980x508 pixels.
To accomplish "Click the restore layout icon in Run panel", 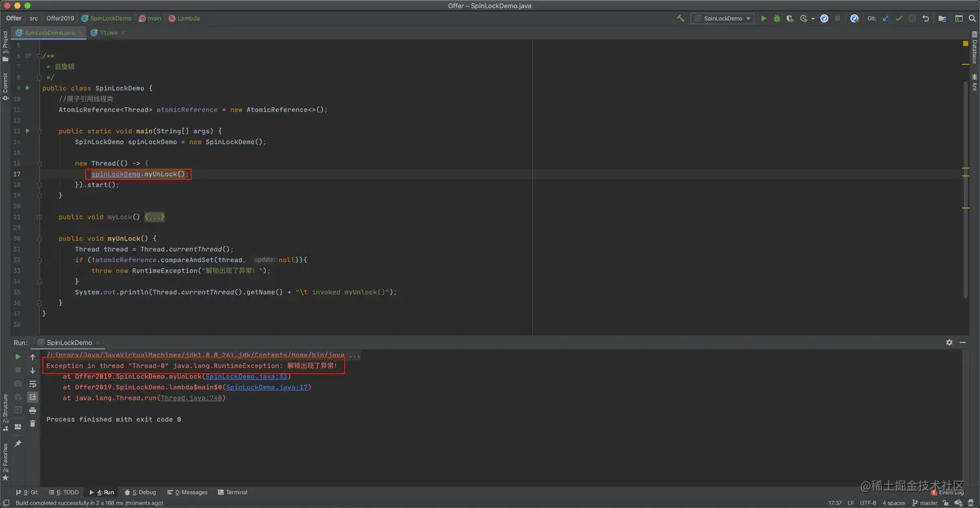I will tap(18, 426).
